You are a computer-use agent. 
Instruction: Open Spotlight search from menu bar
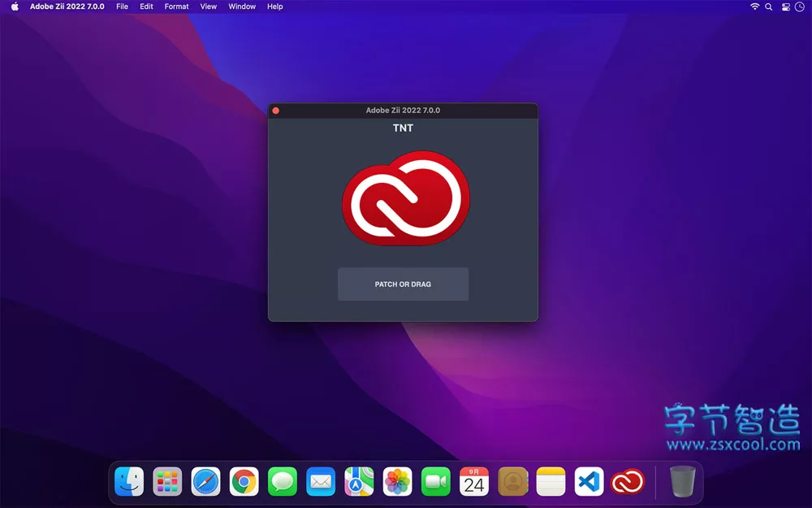click(769, 7)
